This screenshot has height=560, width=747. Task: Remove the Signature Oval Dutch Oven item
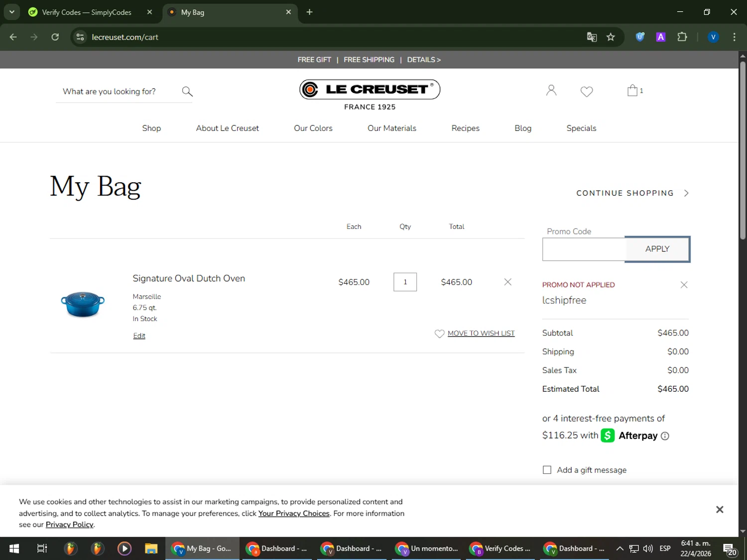(x=507, y=282)
